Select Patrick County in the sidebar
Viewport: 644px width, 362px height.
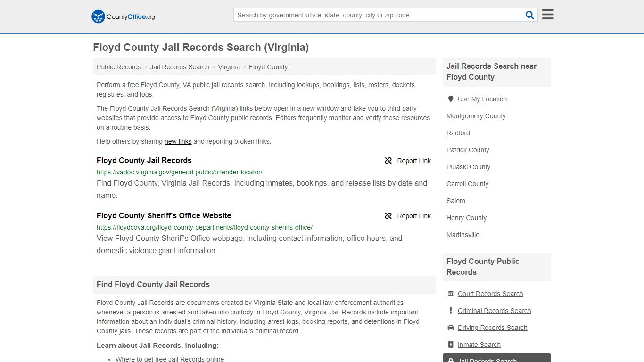click(468, 150)
